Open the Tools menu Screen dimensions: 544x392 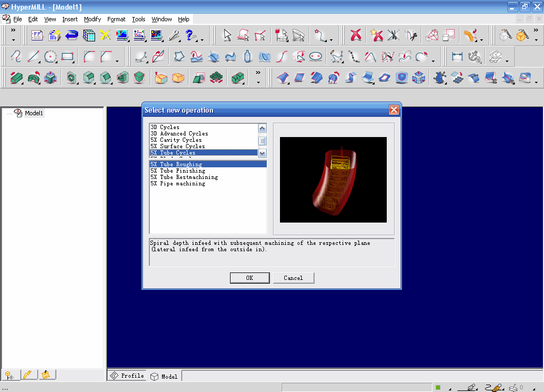pos(139,19)
